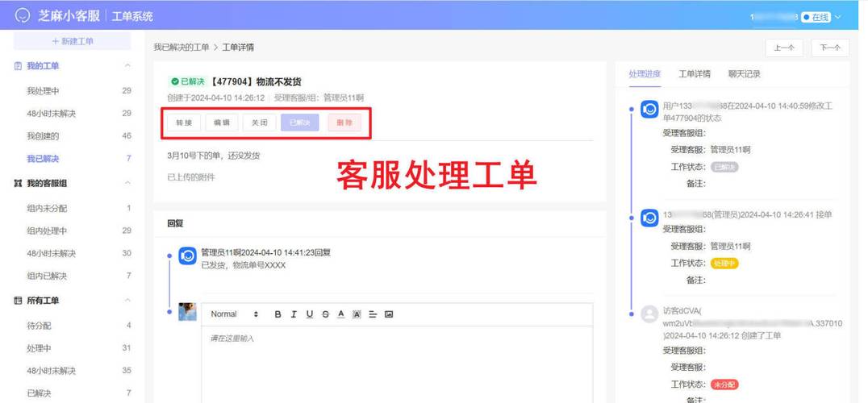
Task: Click ticket title 【477904】物流不发货
Action: click(x=255, y=81)
